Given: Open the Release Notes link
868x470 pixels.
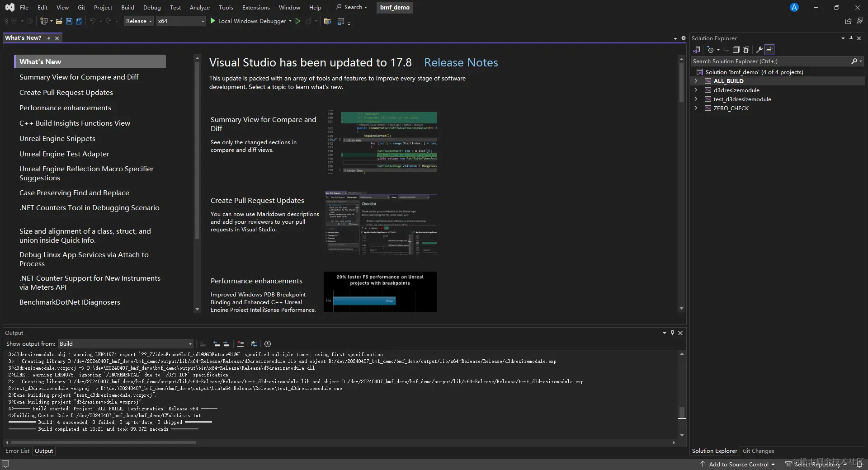Looking at the screenshot, I should click(x=461, y=62).
